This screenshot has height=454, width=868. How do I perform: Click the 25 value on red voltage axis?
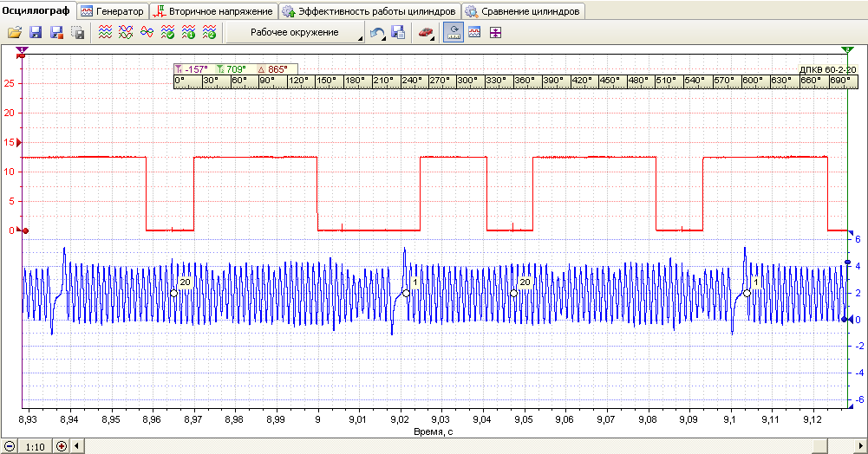[9, 83]
